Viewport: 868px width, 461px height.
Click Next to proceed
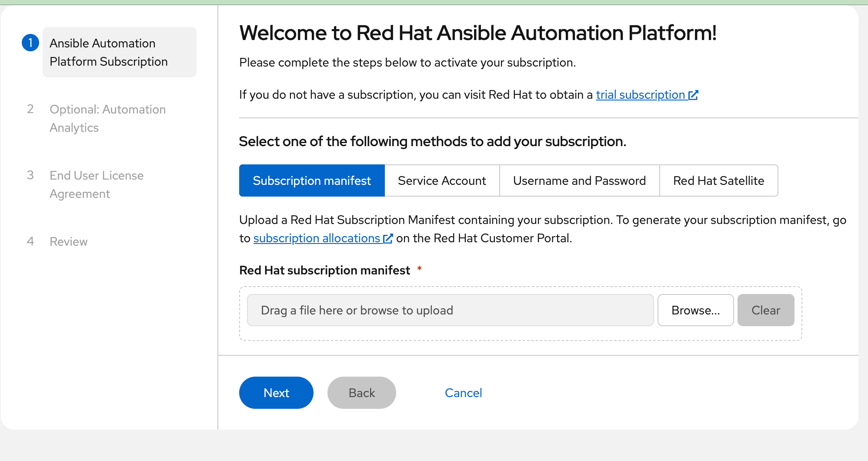click(x=276, y=393)
